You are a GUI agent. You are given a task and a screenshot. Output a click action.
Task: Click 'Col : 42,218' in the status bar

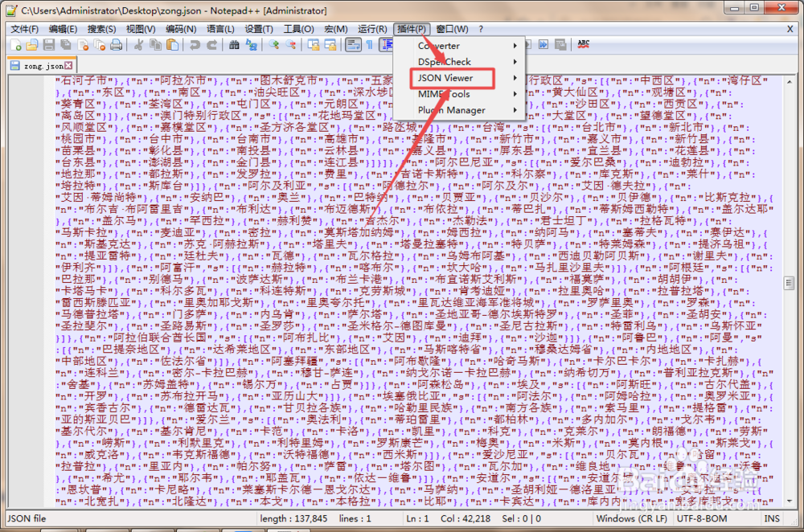[466, 518]
